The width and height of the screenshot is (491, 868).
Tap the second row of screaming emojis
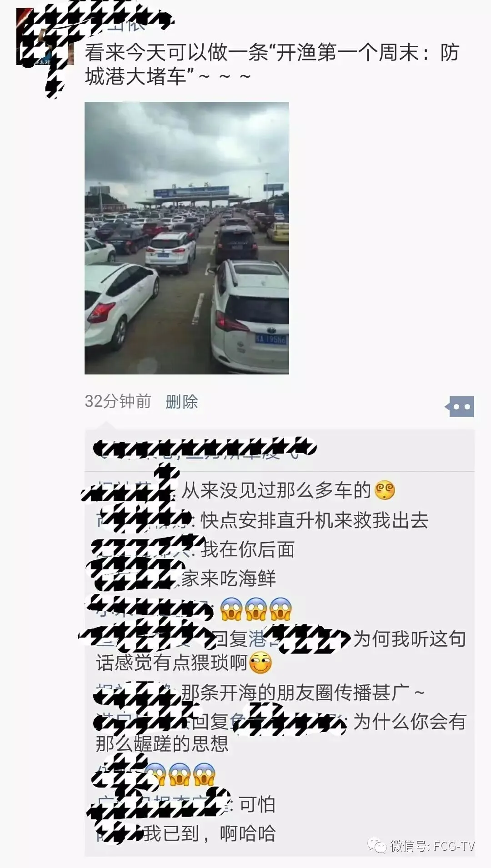pos(180,774)
